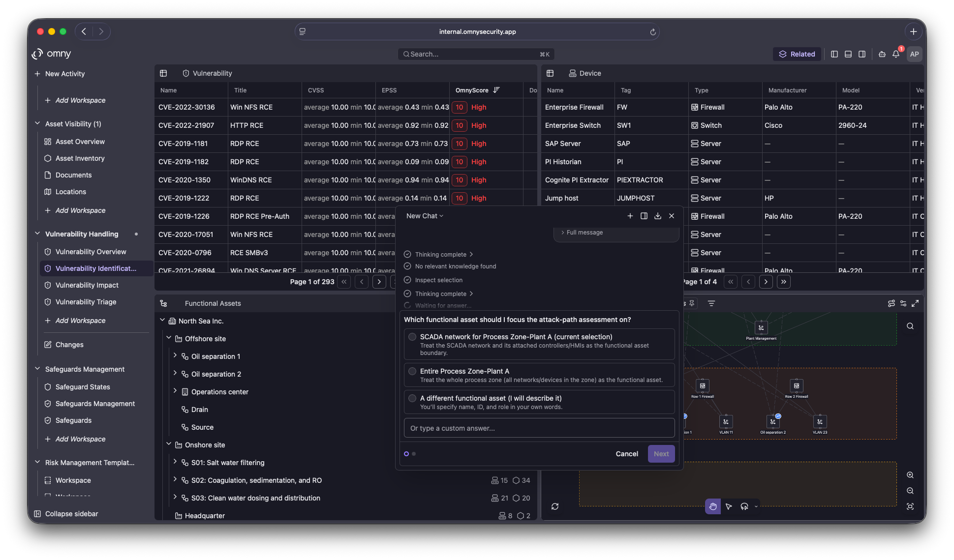Switch to Vulnerability Overview section
954x560 pixels.
[x=90, y=251]
